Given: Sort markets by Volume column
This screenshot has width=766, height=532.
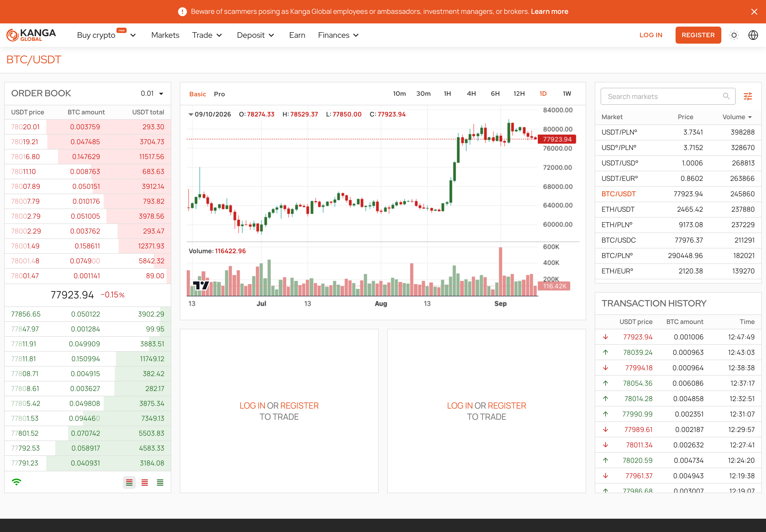Looking at the screenshot, I should click(x=737, y=117).
